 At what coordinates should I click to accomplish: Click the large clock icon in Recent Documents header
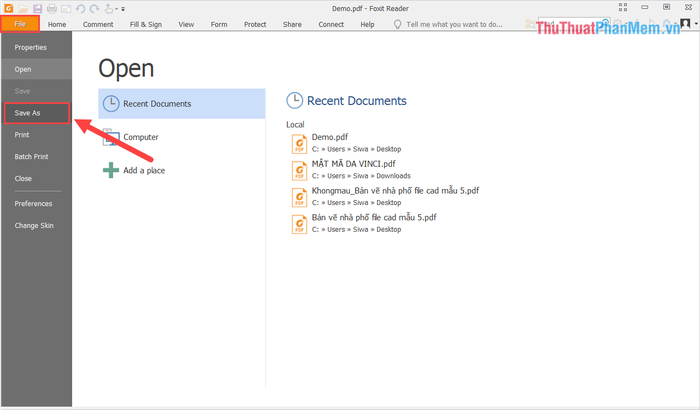pyautogui.click(x=295, y=100)
